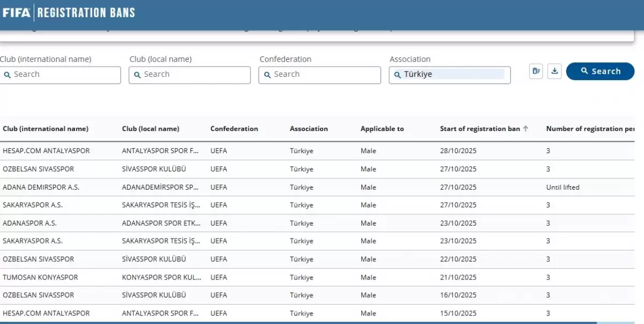Click sort arrow beside Start of registration ban
Screen dimensions: 644x324
(525, 129)
